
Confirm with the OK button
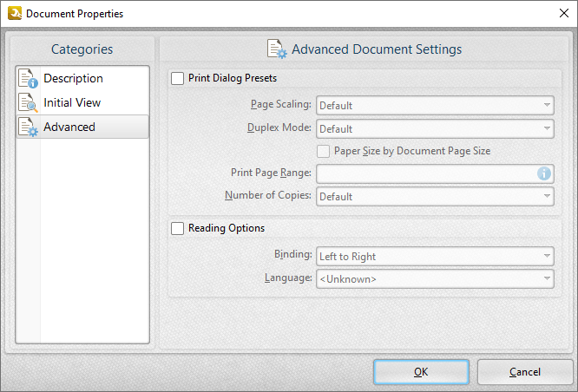(x=421, y=372)
